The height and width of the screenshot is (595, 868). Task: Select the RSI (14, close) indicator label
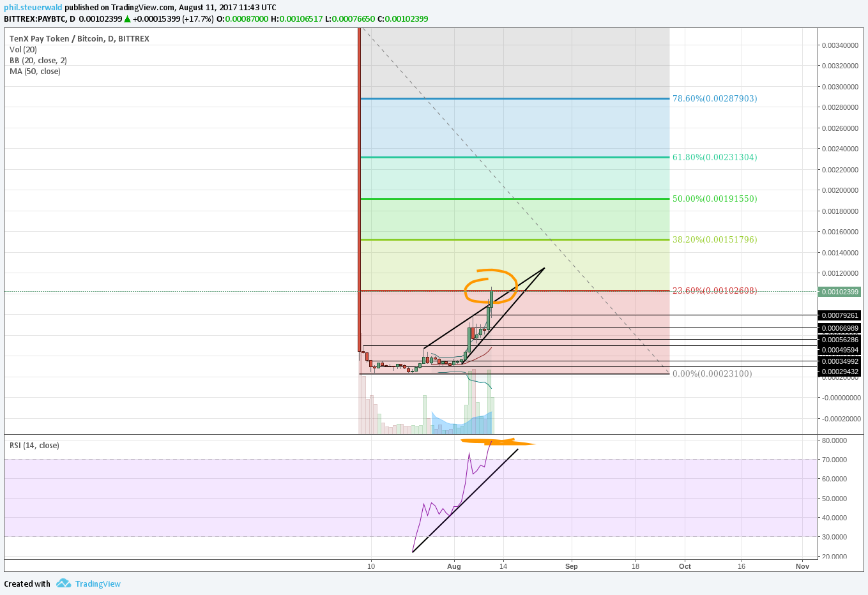[x=34, y=445]
